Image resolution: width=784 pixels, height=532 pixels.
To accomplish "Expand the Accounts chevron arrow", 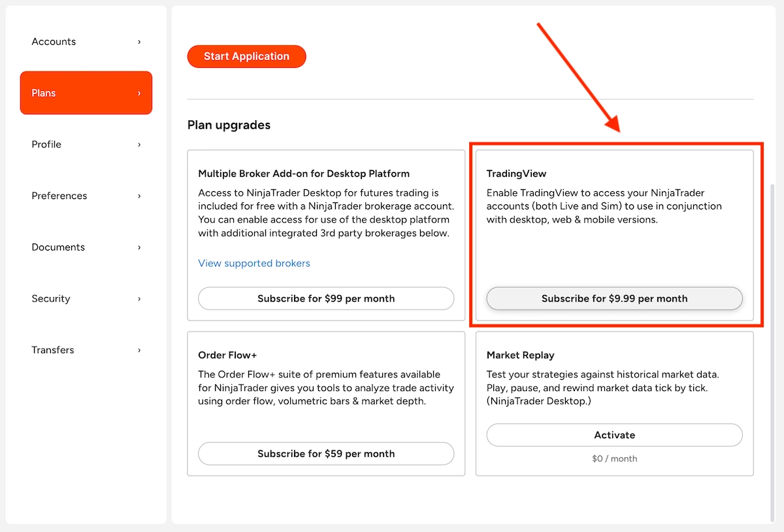I will click(x=139, y=42).
